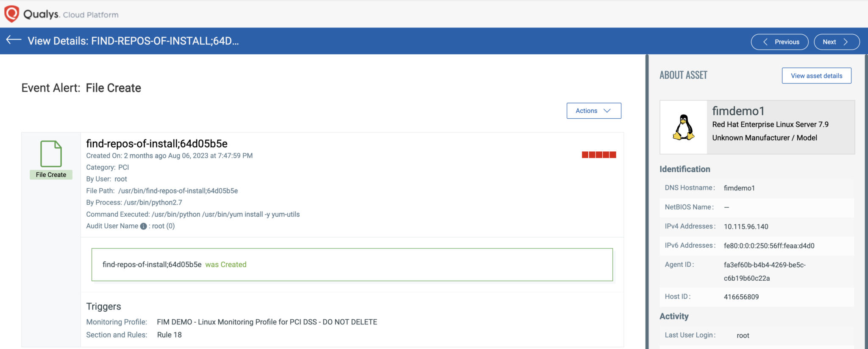Click Unknown Manufacturer / Model text
This screenshot has width=868, height=349.
point(765,138)
